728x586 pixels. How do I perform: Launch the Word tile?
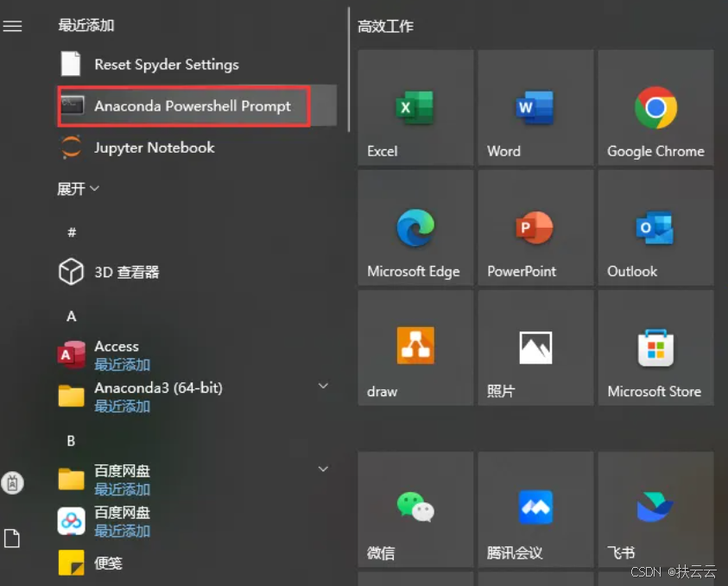tap(535, 107)
